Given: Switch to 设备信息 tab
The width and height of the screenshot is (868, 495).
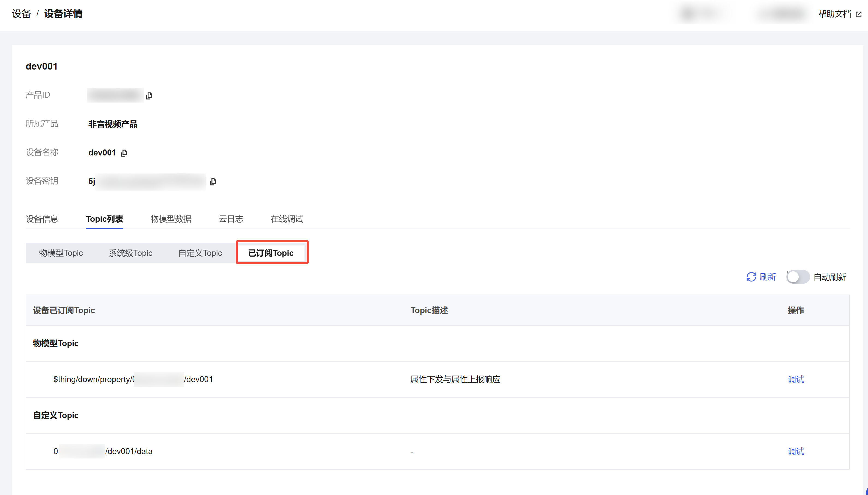Looking at the screenshot, I should [x=42, y=219].
